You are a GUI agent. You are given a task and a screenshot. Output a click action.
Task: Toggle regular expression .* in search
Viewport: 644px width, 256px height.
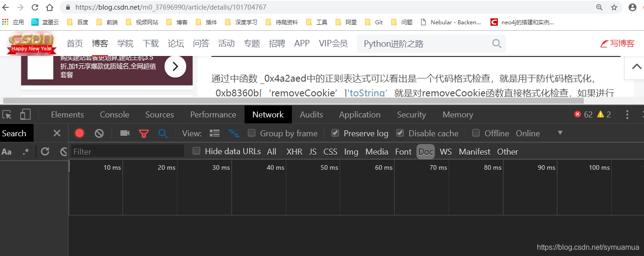coord(26,151)
